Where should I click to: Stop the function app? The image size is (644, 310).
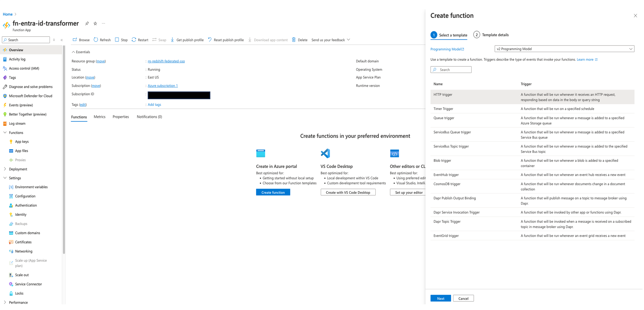[121, 40]
